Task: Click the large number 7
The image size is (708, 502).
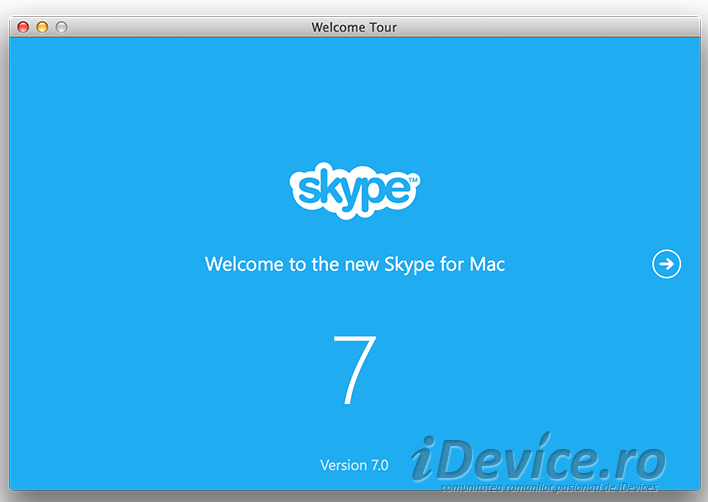Action: 354,369
